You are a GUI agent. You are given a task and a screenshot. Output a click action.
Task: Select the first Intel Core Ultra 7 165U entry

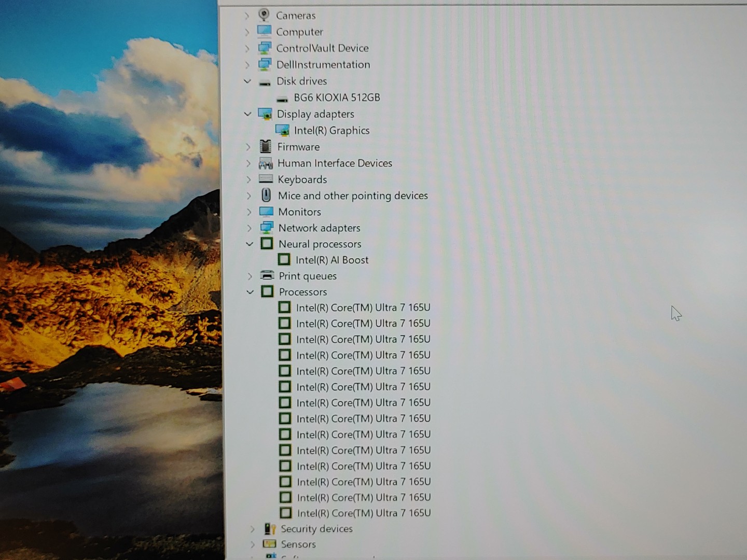tap(363, 307)
